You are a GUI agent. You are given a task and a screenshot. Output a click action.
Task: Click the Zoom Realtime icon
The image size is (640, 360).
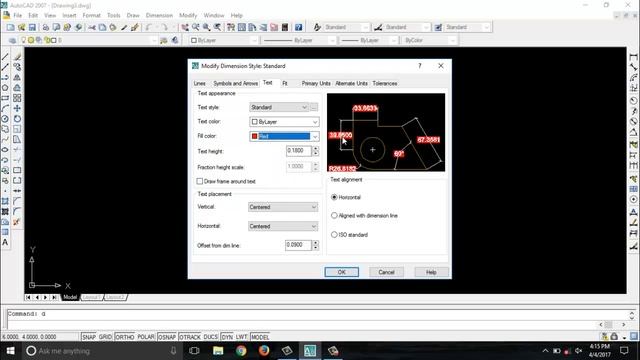click(196, 27)
